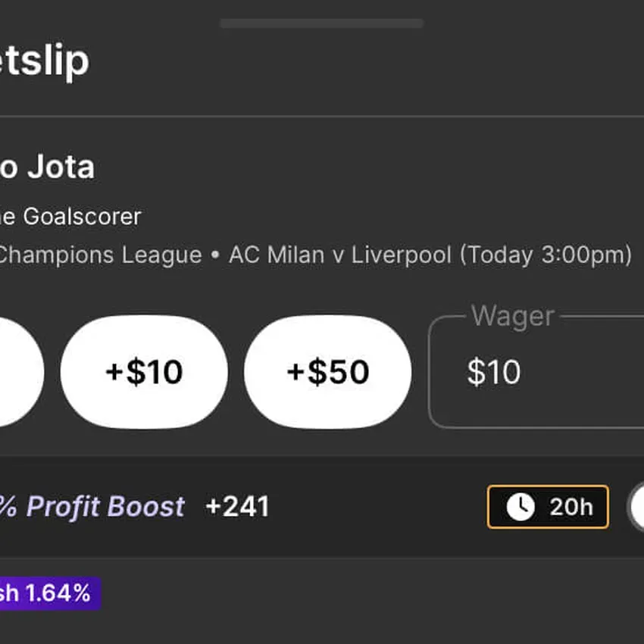Click the Betslip heading
The image size is (644, 644).
point(45,61)
